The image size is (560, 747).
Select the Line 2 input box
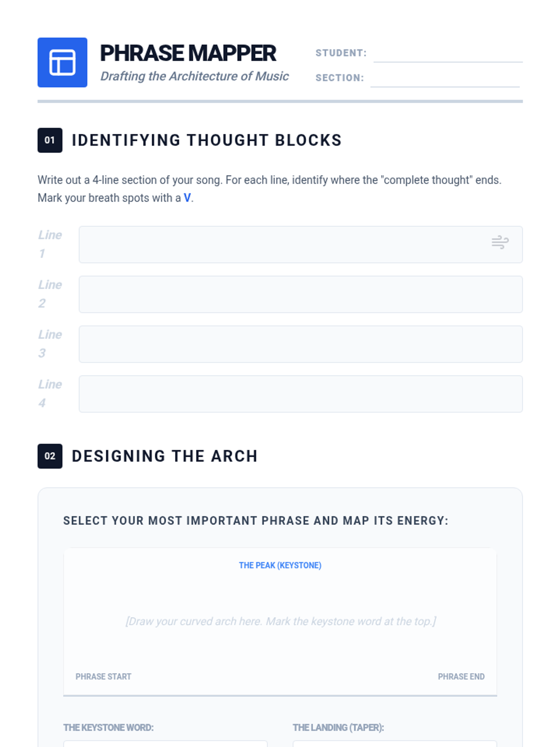click(300, 295)
